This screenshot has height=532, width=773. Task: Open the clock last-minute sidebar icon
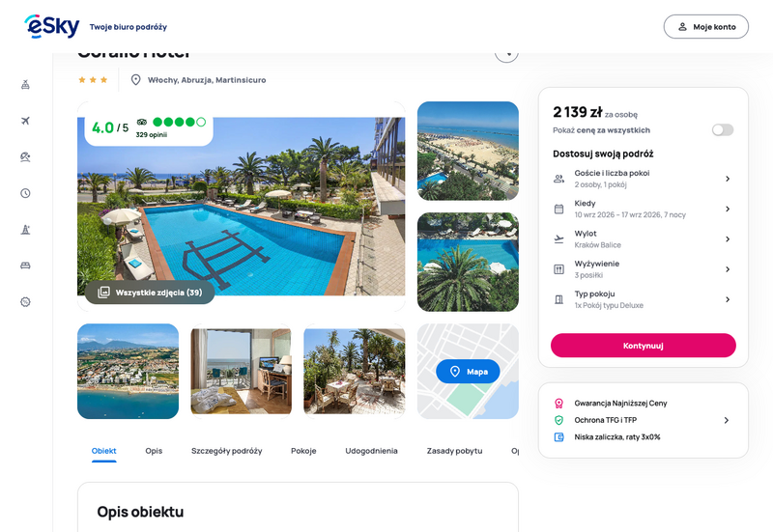coord(26,193)
